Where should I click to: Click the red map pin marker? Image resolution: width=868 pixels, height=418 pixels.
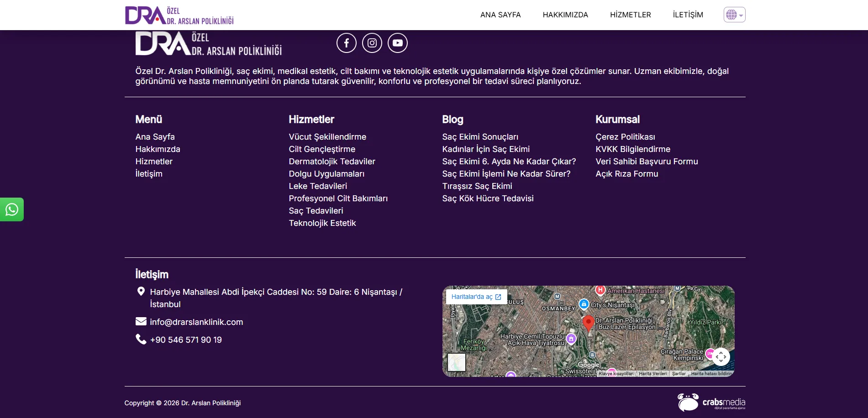coord(589,323)
